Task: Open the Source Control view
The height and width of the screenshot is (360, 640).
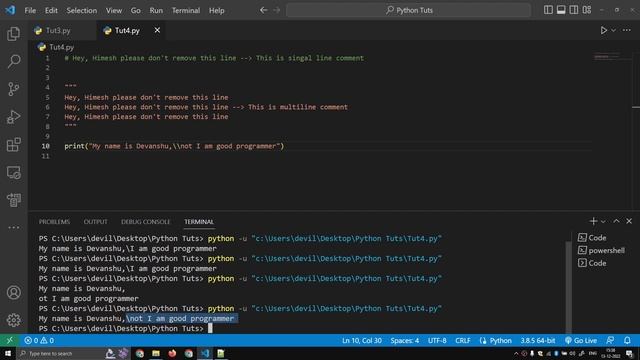Action: pyautogui.click(x=13, y=89)
